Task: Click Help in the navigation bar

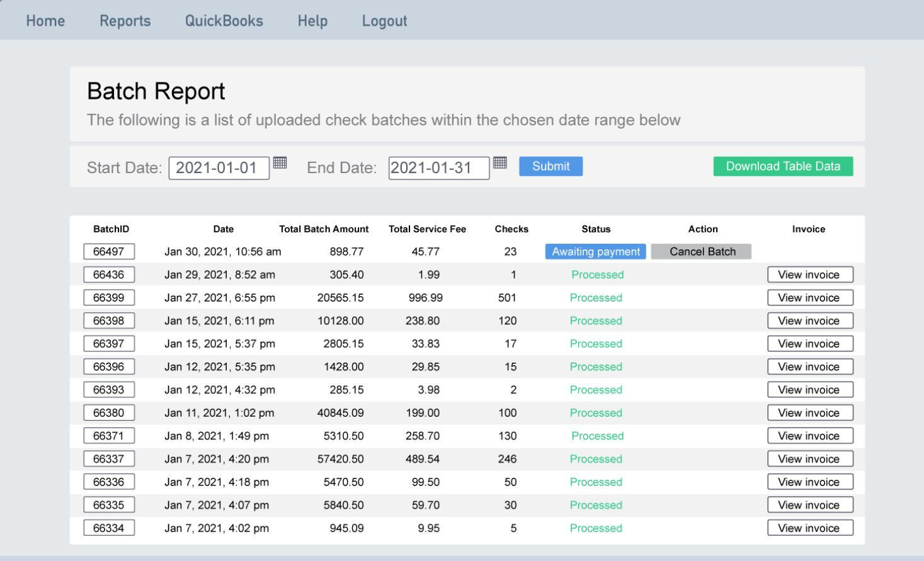Action: [x=312, y=21]
